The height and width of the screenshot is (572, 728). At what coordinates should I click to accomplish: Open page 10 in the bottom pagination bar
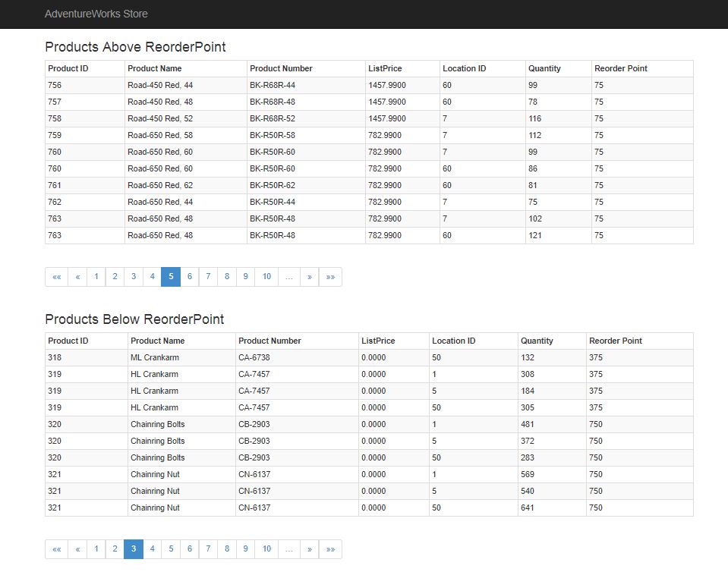pyautogui.click(x=266, y=548)
